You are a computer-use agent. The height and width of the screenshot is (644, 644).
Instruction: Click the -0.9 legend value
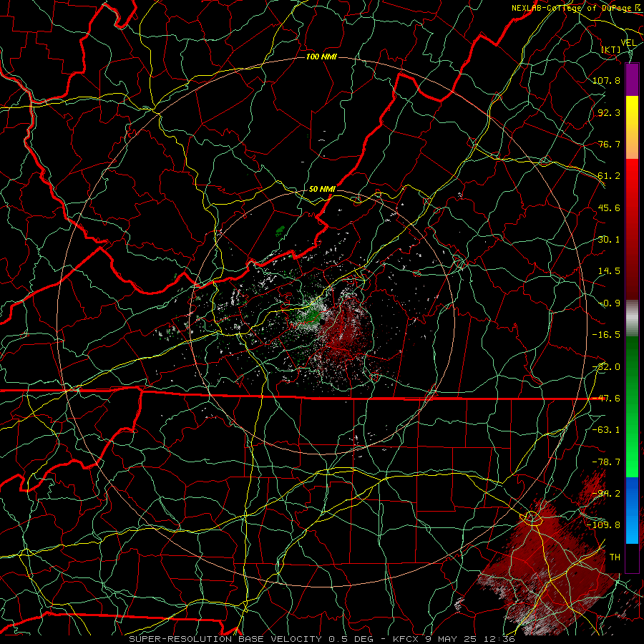click(x=609, y=303)
